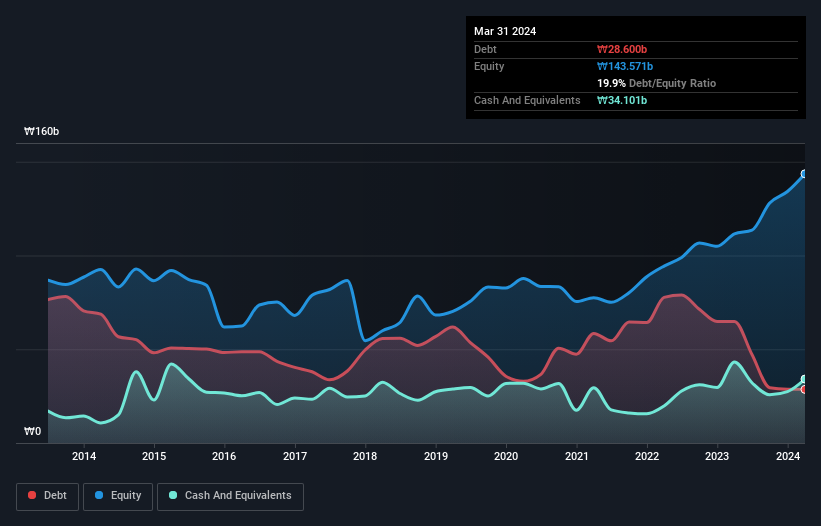The width and height of the screenshot is (821, 526).
Task: Select the Debt end-point marker on chart
Action: coord(804,389)
